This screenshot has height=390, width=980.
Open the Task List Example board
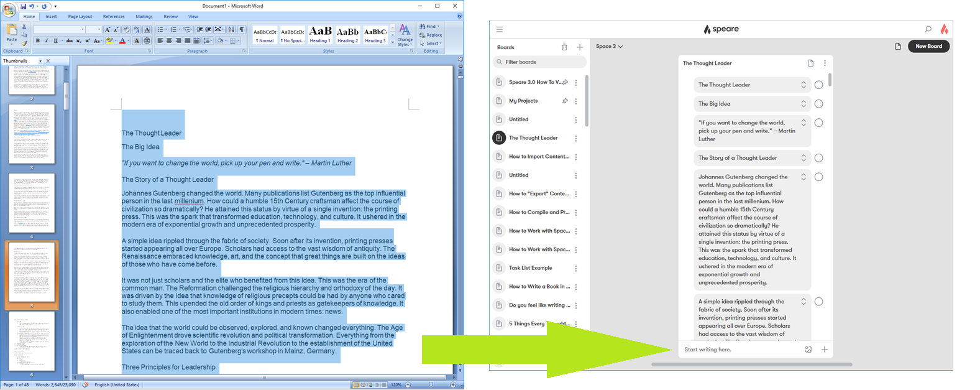click(x=530, y=268)
